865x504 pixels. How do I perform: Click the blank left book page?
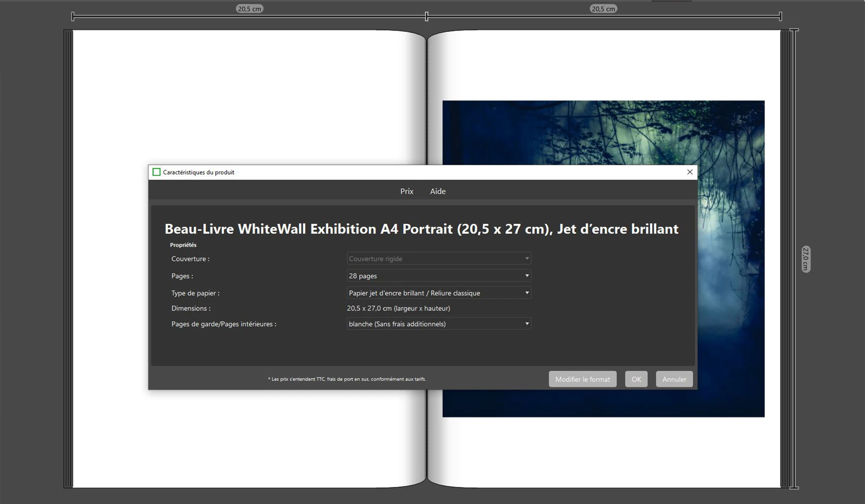click(x=248, y=99)
